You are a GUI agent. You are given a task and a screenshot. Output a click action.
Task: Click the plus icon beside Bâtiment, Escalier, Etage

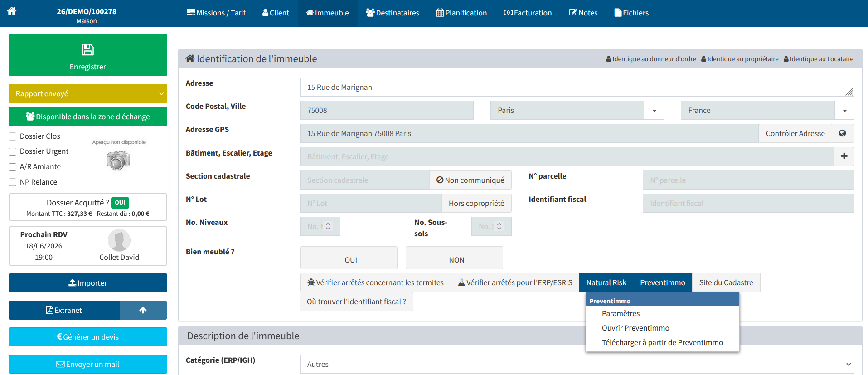844,156
